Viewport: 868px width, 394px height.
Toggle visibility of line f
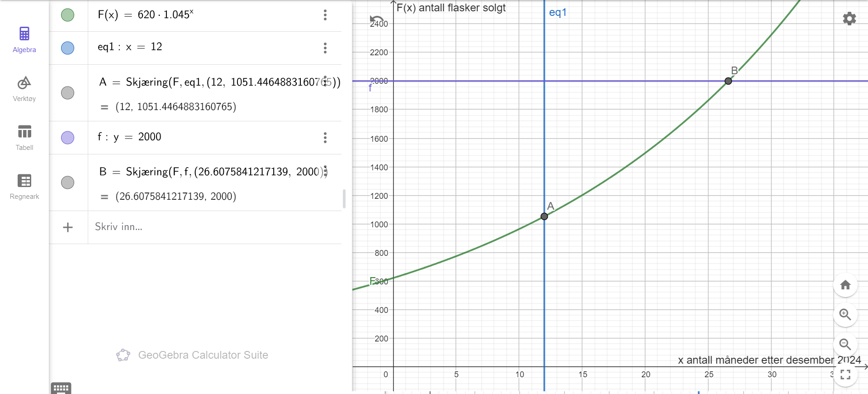pyautogui.click(x=67, y=138)
